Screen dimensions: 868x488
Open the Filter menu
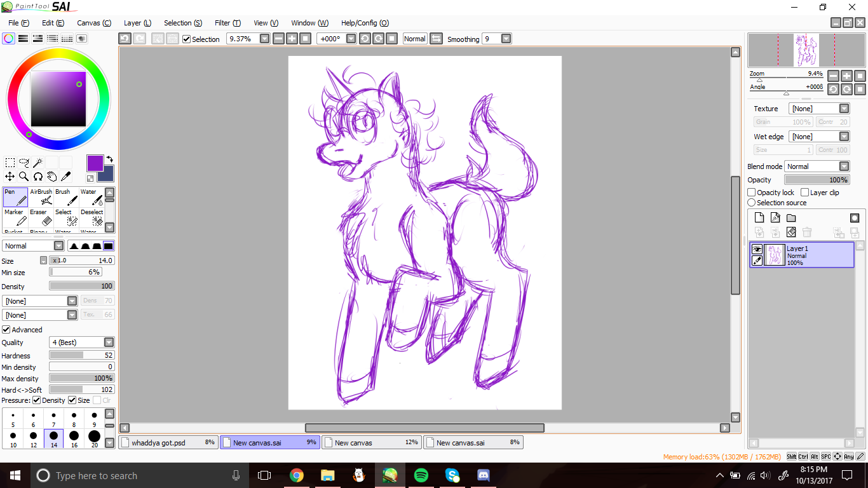tap(227, 23)
